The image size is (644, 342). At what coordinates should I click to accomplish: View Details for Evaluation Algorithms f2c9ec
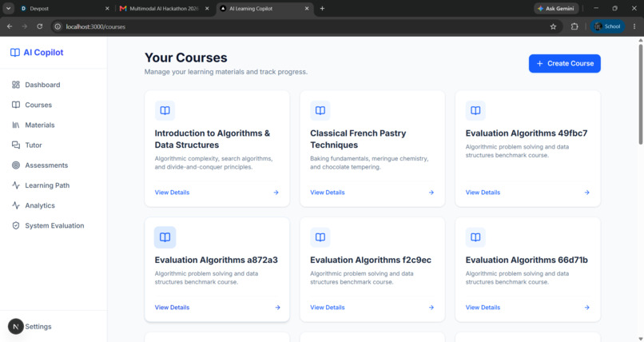[x=328, y=307]
